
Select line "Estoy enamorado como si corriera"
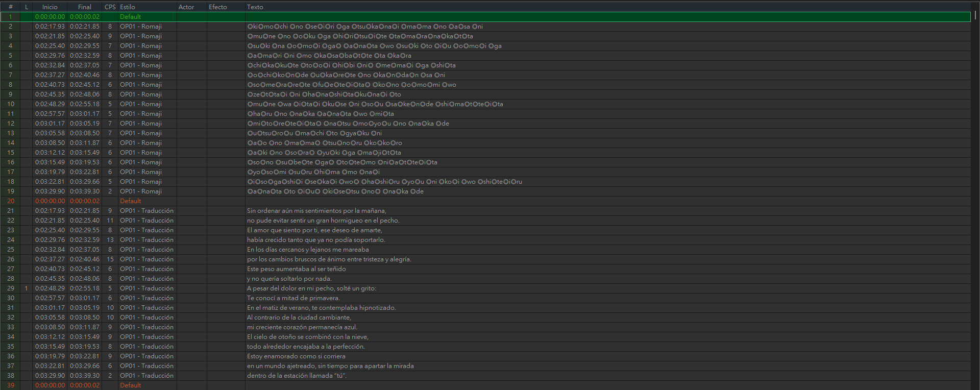click(x=296, y=356)
